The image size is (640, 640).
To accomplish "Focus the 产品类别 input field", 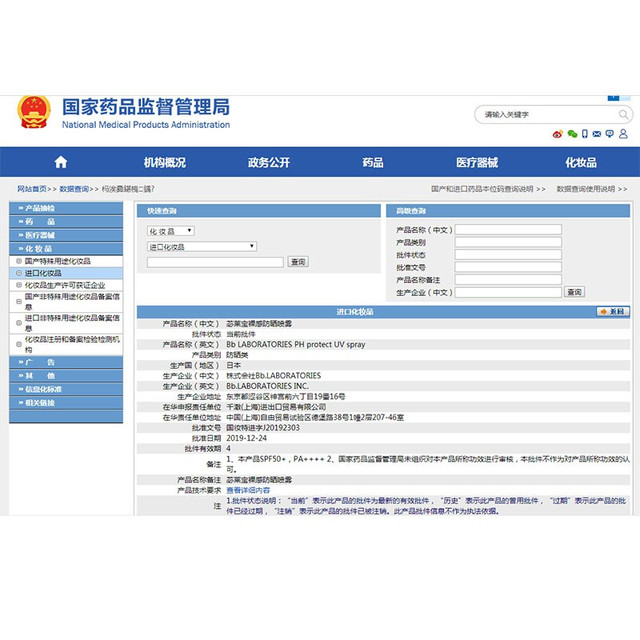I will [x=508, y=242].
